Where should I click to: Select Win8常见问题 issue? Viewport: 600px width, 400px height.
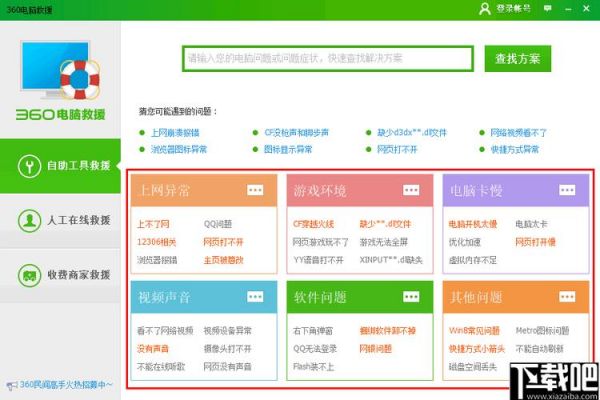[x=474, y=331]
